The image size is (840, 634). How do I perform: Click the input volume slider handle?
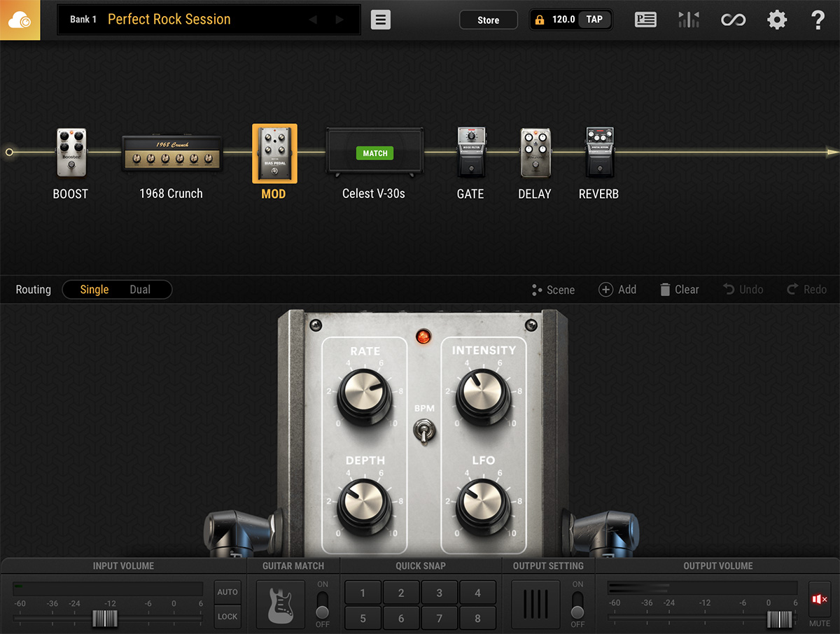(x=105, y=619)
